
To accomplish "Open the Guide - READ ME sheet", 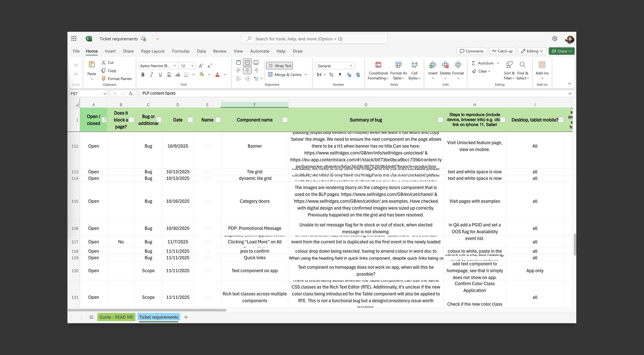I will tap(116, 317).
